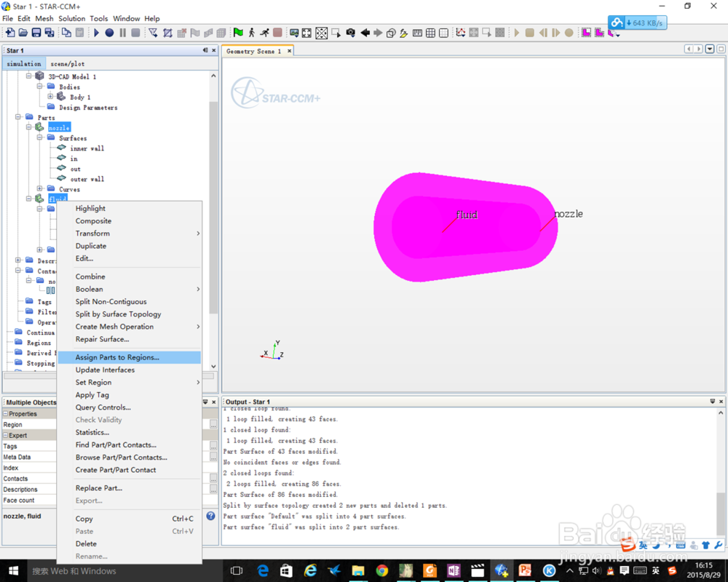Open the Solution menu in menu bar
Viewport: 728px width, 582px height.
tap(71, 19)
